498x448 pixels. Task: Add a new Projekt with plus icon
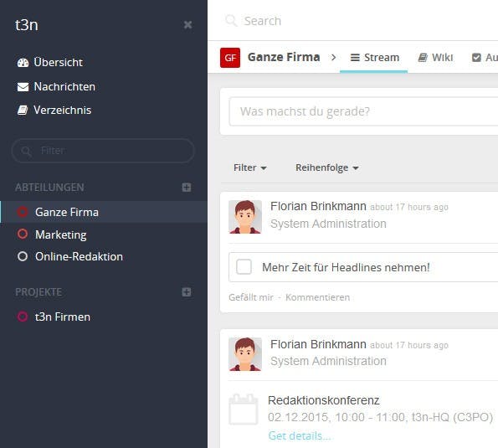point(187,292)
